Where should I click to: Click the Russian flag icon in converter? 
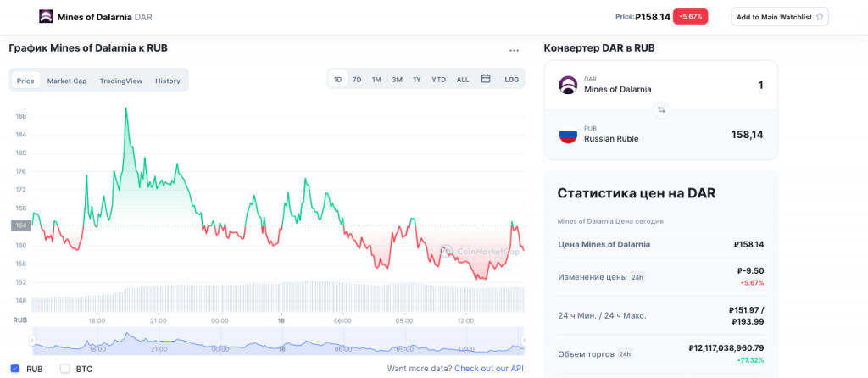point(568,135)
